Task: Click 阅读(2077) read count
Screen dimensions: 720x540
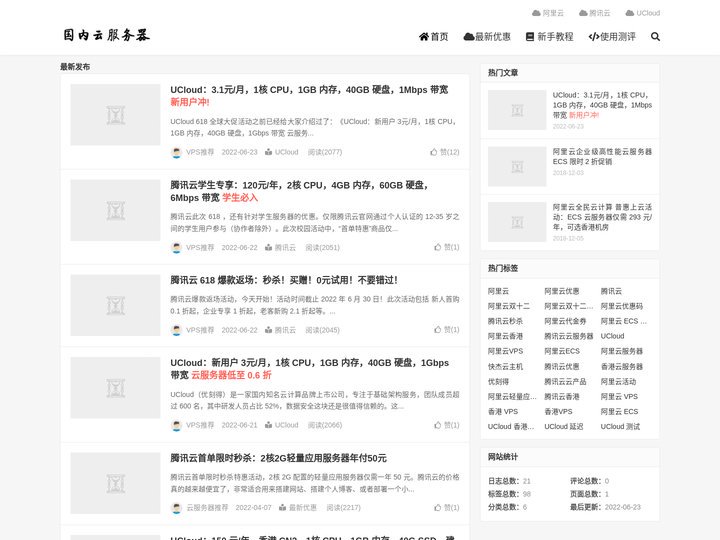Action: tap(325, 152)
